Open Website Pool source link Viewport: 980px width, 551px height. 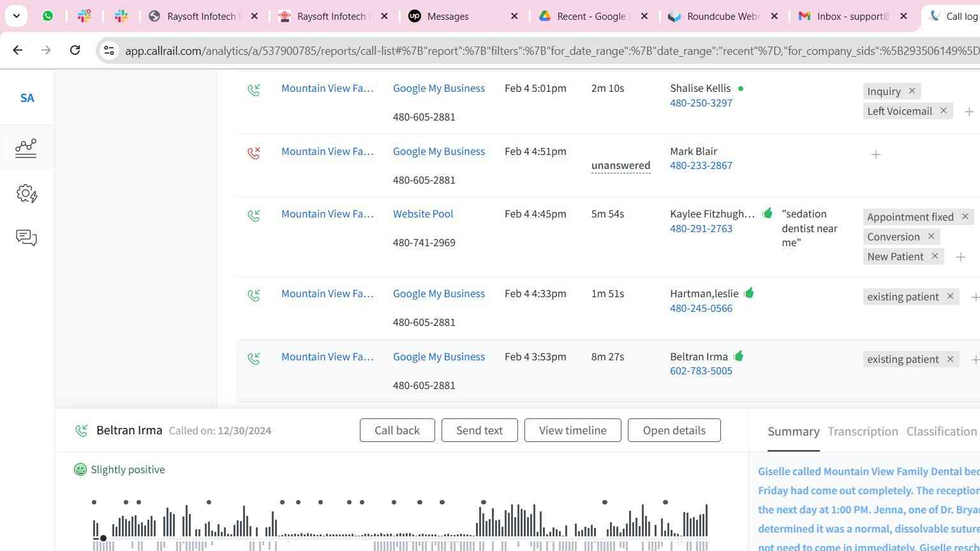[423, 214]
